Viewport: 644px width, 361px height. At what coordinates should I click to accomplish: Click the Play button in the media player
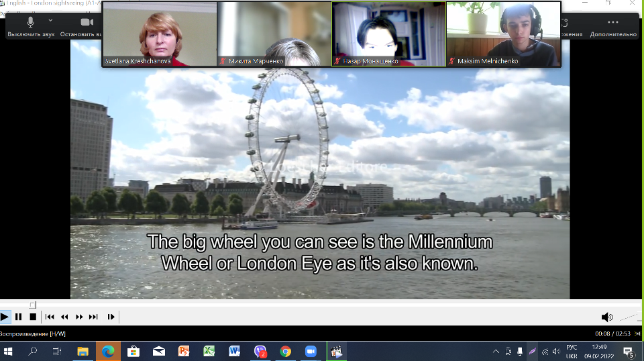point(5,317)
